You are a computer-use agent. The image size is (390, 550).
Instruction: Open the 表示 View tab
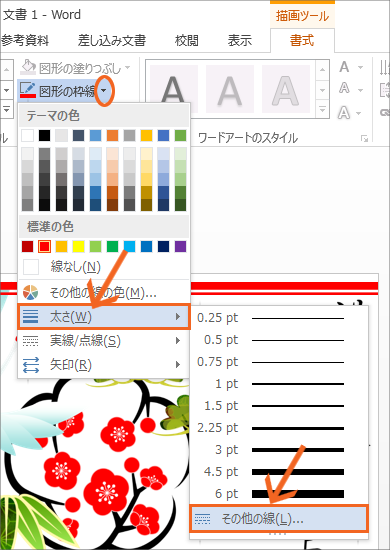click(240, 41)
